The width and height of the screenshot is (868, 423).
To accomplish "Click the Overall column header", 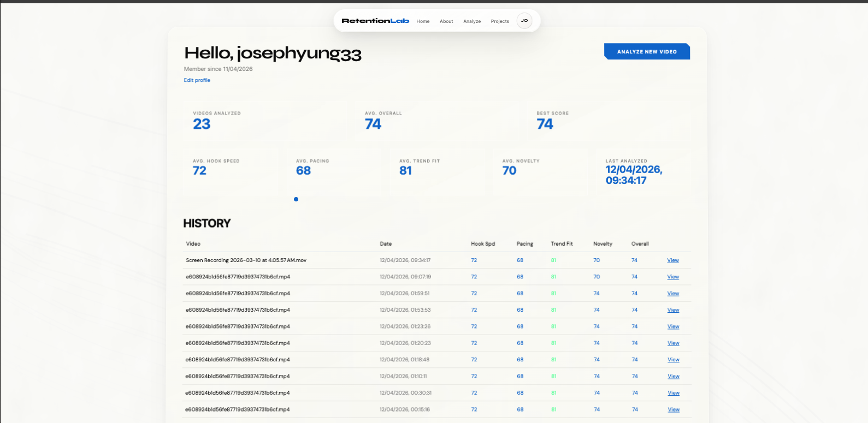I will (640, 244).
